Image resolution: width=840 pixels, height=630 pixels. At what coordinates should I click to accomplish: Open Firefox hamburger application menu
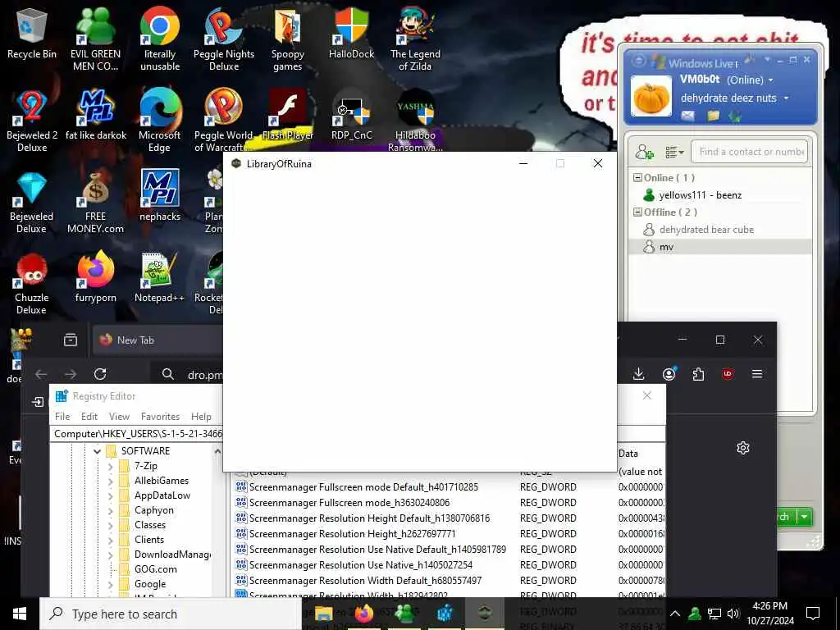pos(757,374)
